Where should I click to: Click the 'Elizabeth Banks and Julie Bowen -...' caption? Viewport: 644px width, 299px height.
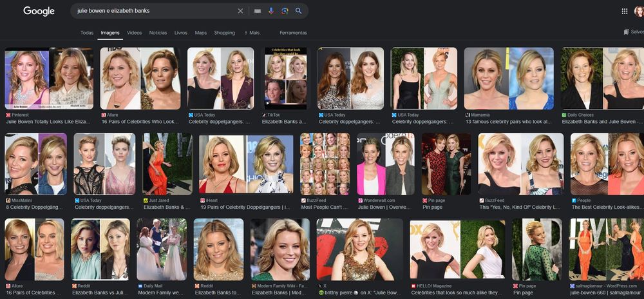point(603,122)
